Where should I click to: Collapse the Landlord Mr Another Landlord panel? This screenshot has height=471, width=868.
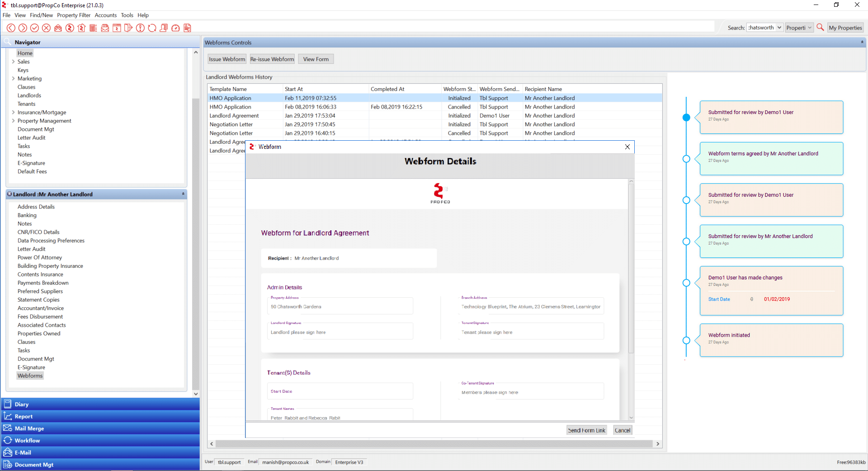(x=183, y=194)
